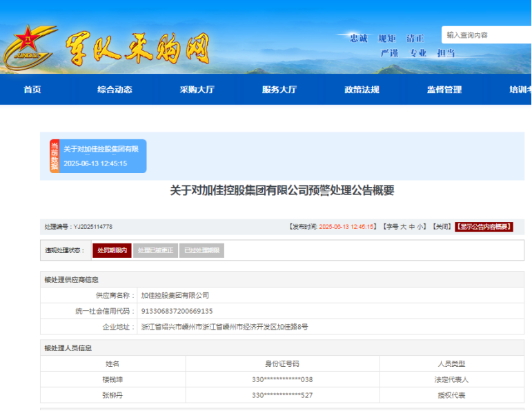Select the 当前数据 announcement card
The width and height of the screenshot is (532, 411).
98,157
